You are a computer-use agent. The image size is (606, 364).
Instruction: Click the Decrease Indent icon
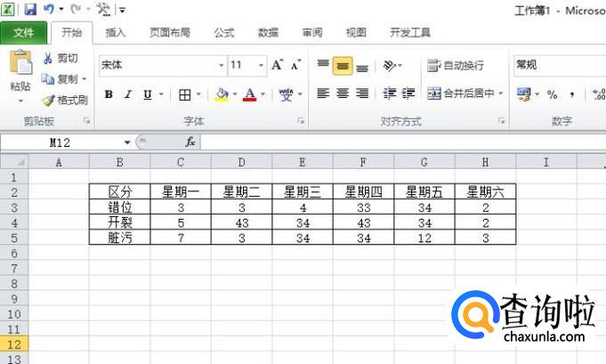coord(389,93)
